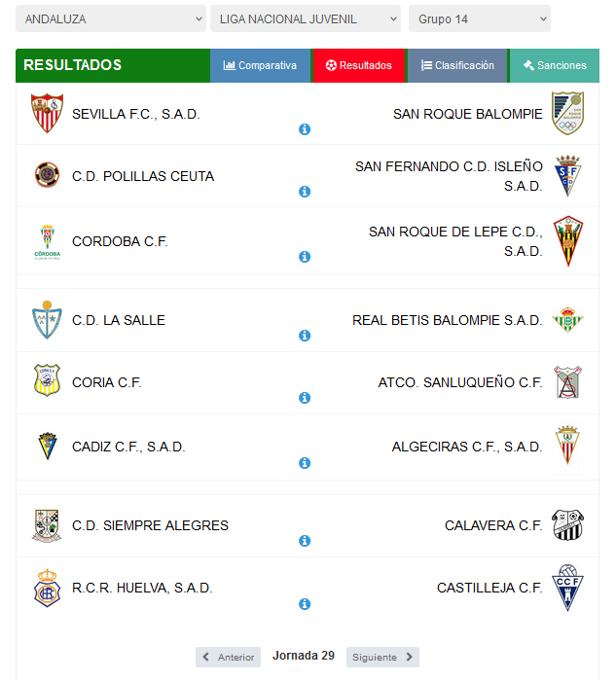Open info for Cadiz vs Algeciras match

(305, 463)
